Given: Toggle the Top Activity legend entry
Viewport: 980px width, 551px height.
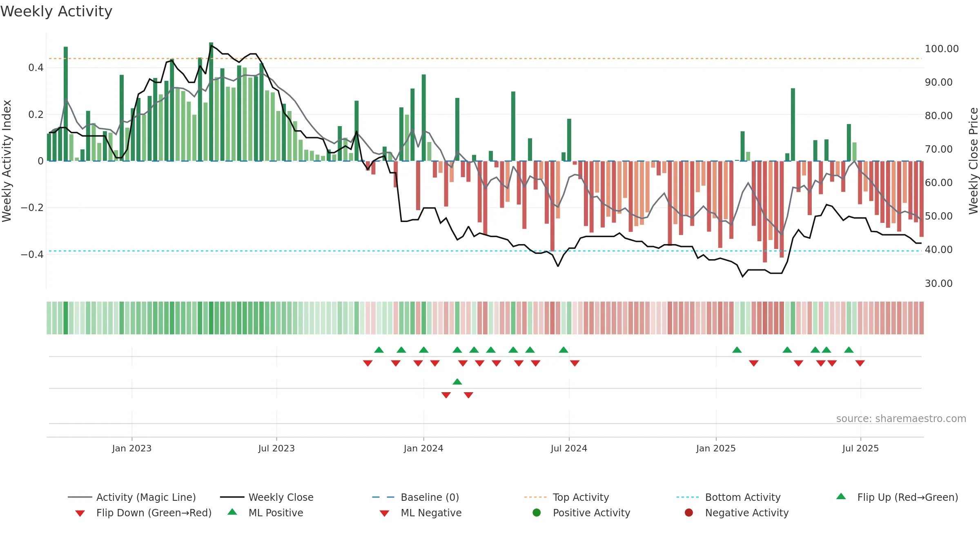Looking at the screenshot, I should point(566,497).
